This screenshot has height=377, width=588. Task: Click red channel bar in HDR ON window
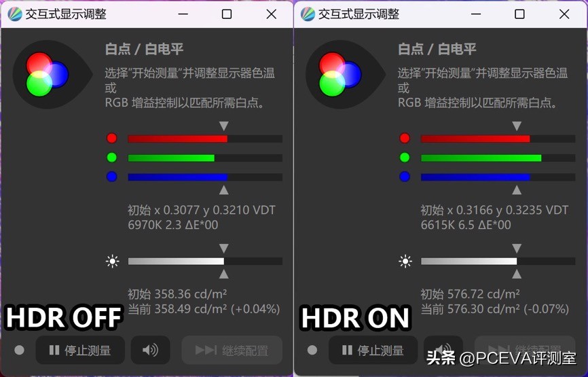coord(498,139)
